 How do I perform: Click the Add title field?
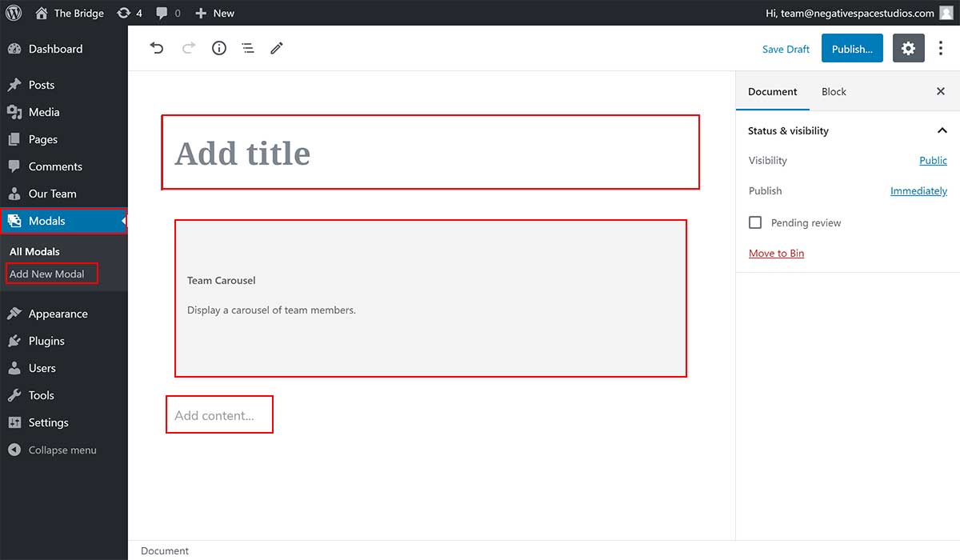430,153
